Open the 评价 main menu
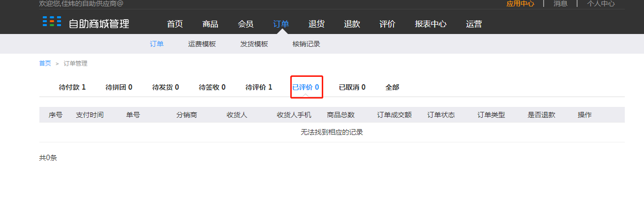 point(388,24)
